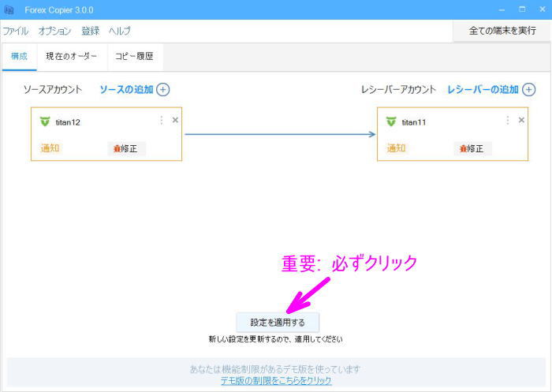Click the Forex Copier app icon
Screen dimensions: 552x392
click(x=9, y=10)
